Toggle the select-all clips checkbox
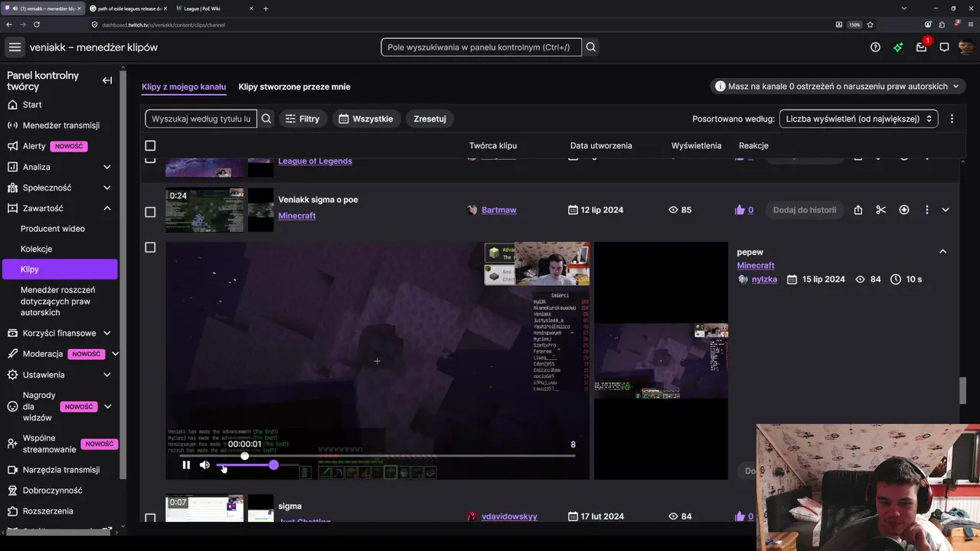Viewport: 980px width, 551px height. pyautogui.click(x=150, y=145)
